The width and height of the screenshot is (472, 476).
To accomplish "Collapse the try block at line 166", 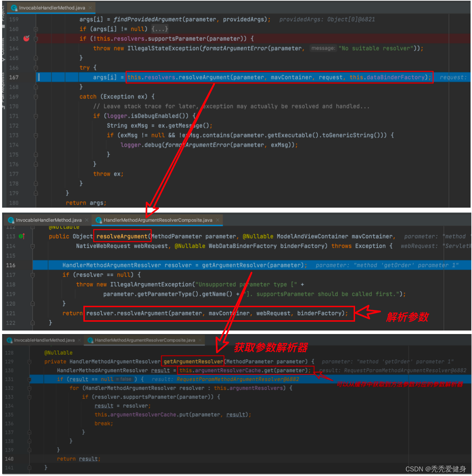I will (x=36, y=67).
